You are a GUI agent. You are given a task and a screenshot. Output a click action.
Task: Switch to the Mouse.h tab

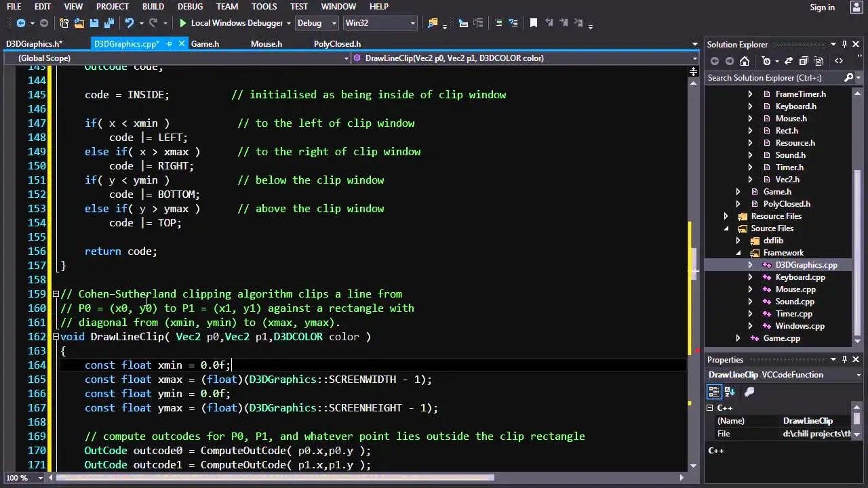tap(267, 44)
